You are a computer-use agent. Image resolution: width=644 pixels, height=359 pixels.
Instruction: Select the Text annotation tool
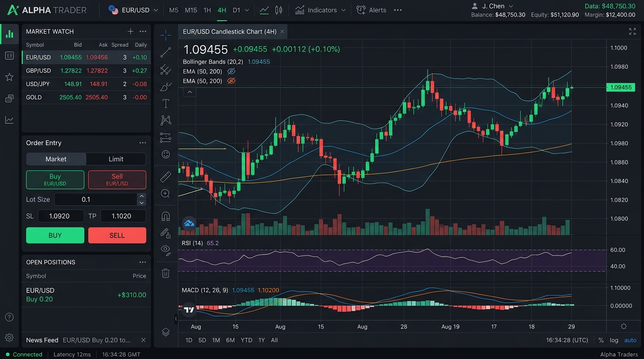166,103
